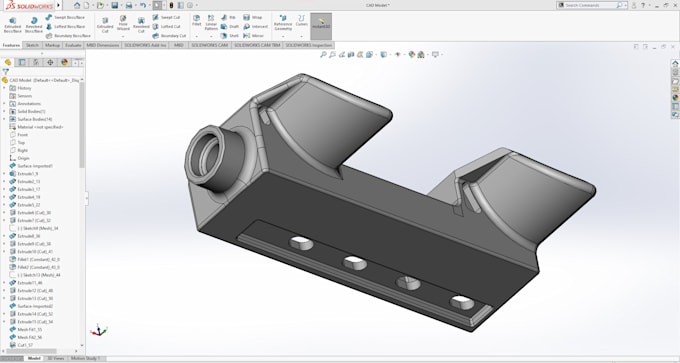
Task: Open the FeatureManager design tree tab
Action: [x=8, y=62]
